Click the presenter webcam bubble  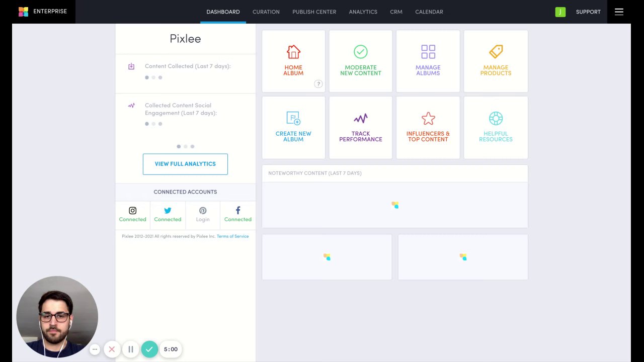[x=57, y=317]
